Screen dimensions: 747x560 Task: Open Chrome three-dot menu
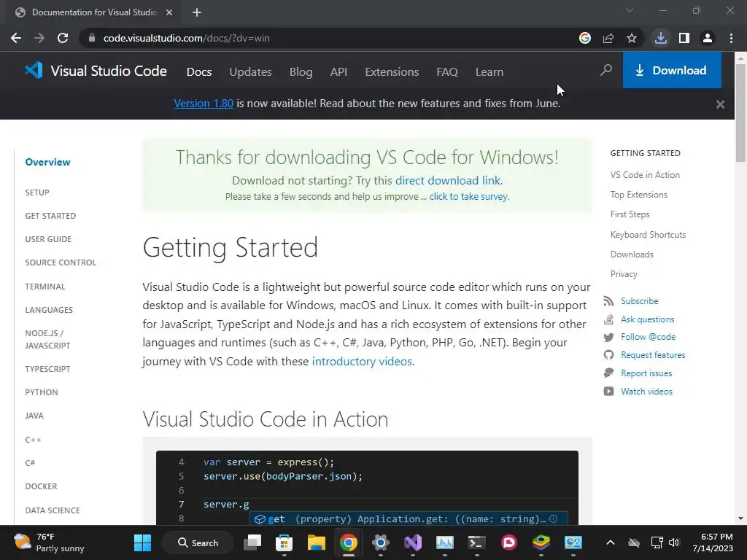click(731, 38)
